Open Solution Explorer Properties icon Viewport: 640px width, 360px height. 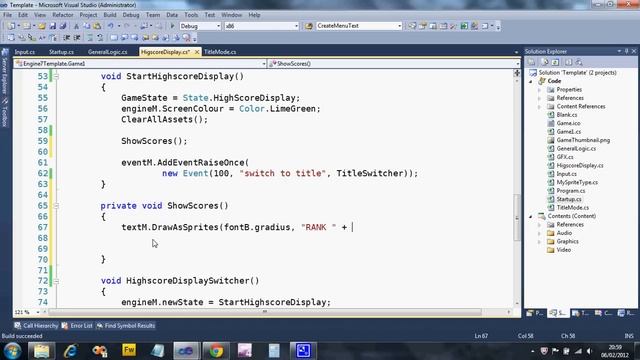click(531, 62)
